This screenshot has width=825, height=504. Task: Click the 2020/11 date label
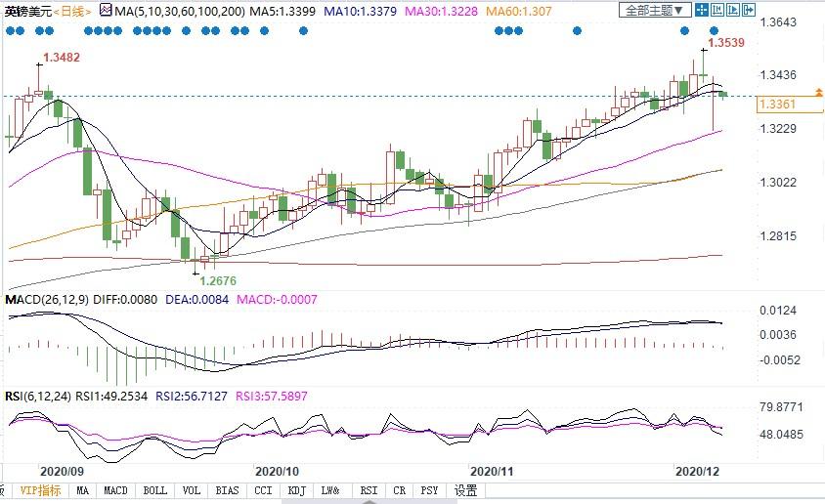[x=492, y=472]
